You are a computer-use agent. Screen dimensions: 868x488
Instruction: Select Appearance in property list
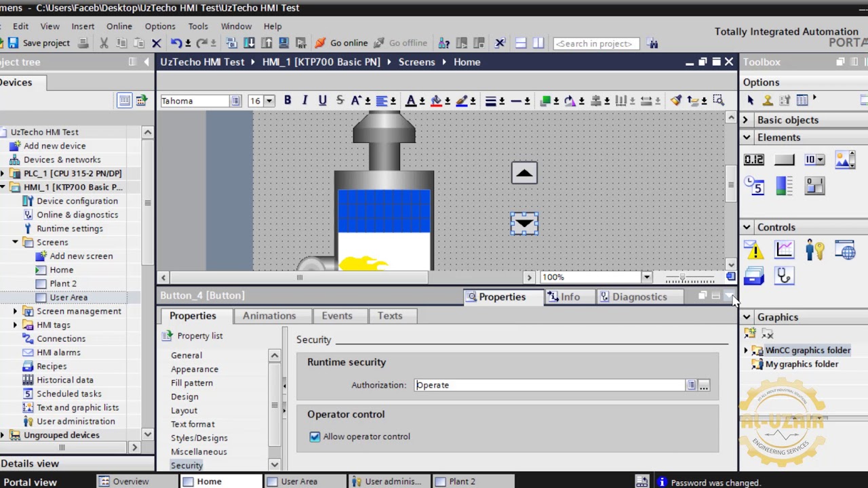click(x=195, y=369)
